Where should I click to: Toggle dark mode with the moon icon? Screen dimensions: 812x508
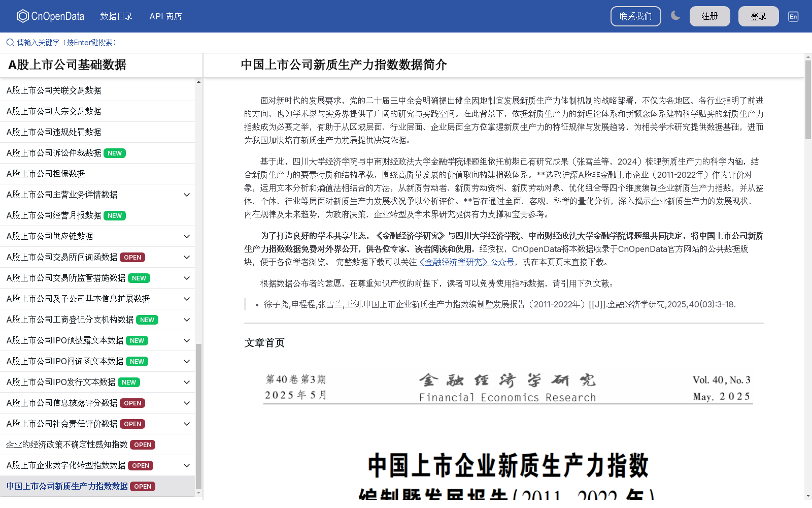(675, 16)
